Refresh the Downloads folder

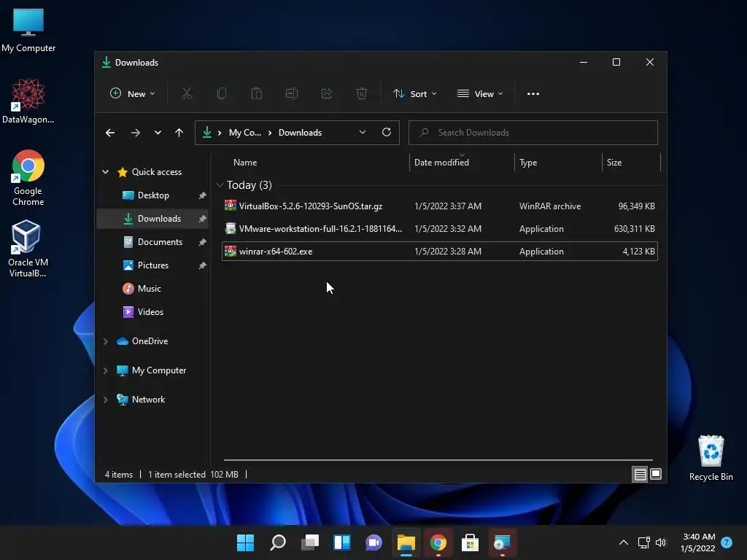[x=387, y=133]
